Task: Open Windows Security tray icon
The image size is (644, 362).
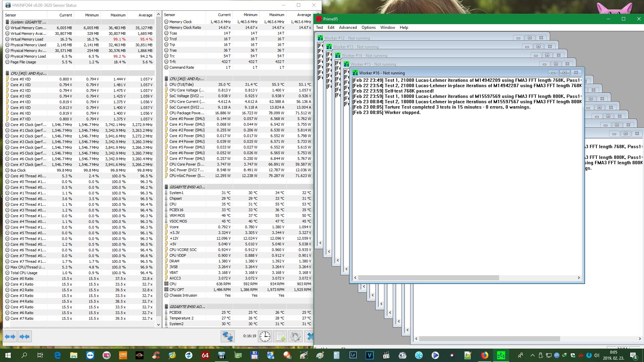Action: (573, 355)
